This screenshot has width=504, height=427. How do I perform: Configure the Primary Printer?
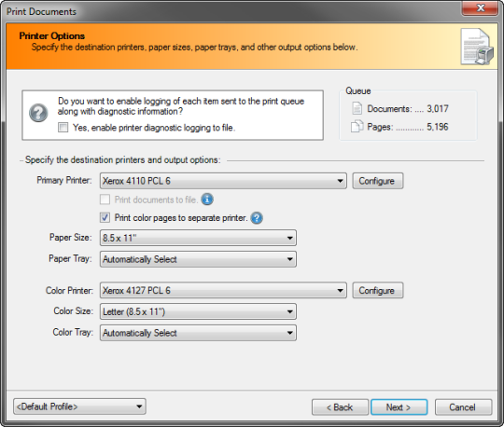[x=378, y=181]
